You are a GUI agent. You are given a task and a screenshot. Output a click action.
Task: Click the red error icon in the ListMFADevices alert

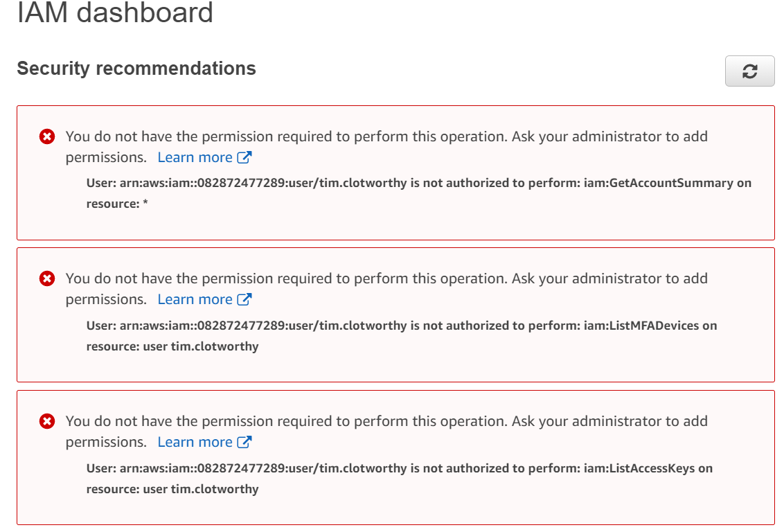[47, 278]
